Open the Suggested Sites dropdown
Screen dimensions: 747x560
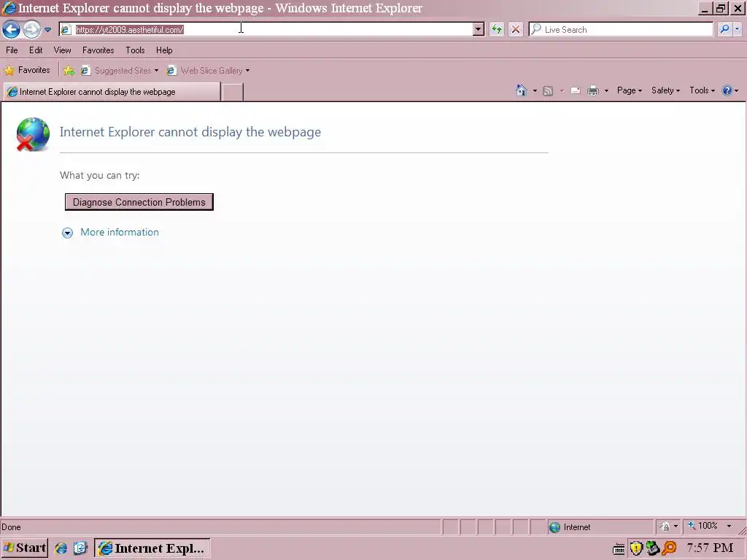[120, 71]
